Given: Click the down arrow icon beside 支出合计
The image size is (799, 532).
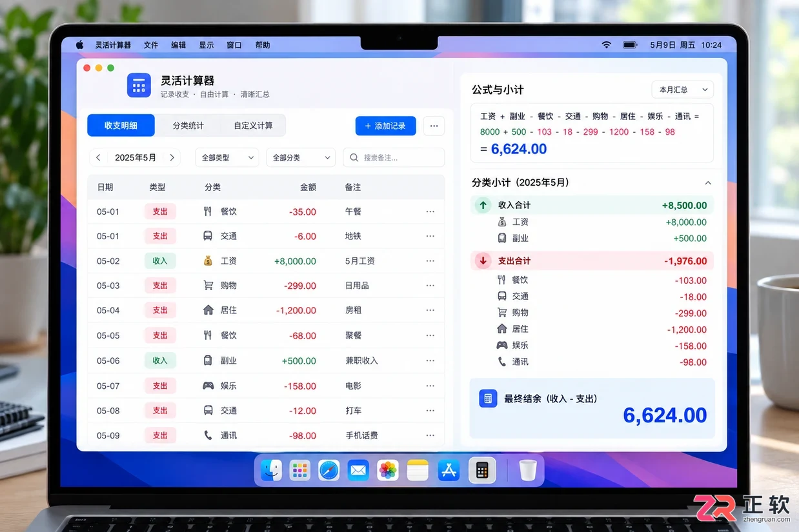Looking at the screenshot, I should pyautogui.click(x=483, y=261).
